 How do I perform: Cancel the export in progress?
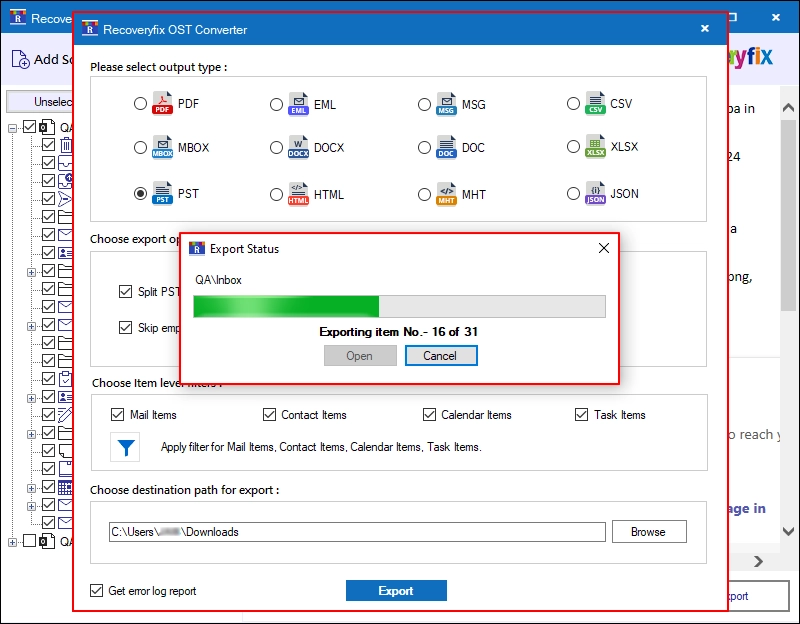click(441, 355)
